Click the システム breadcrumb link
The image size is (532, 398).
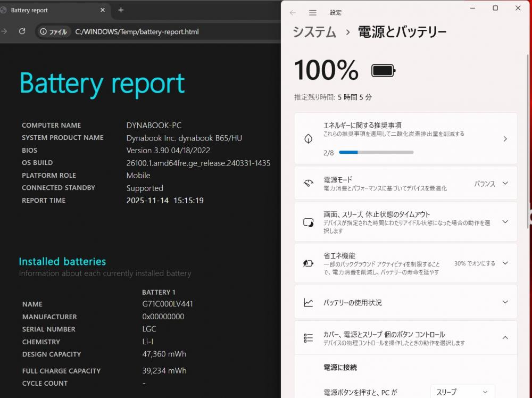[x=314, y=32]
